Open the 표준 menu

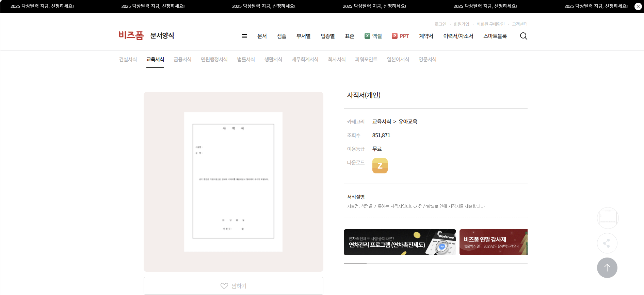(350, 36)
